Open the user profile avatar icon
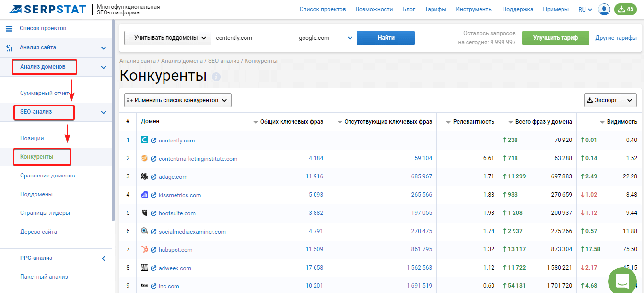 point(604,9)
